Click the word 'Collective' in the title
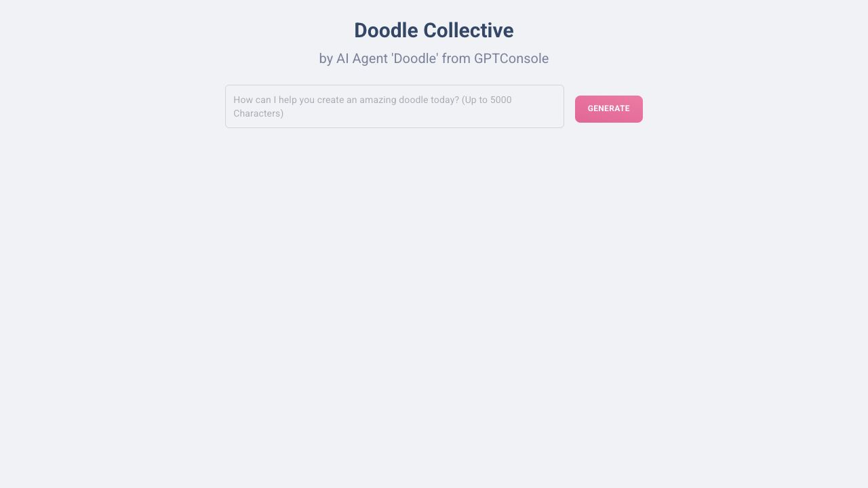868x488 pixels. (469, 30)
